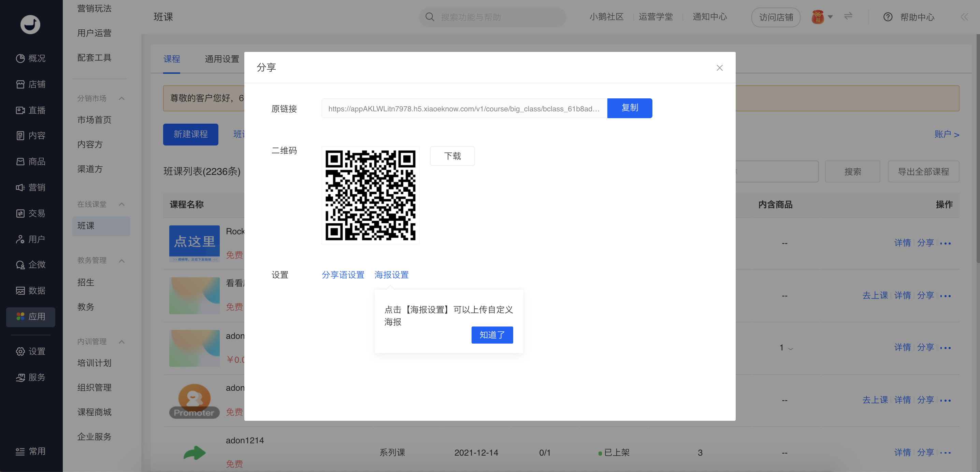The height and width of the screenshot is (472, 980).
Task: Open 课程商城 in the submenu
Action: coord(94,412)
